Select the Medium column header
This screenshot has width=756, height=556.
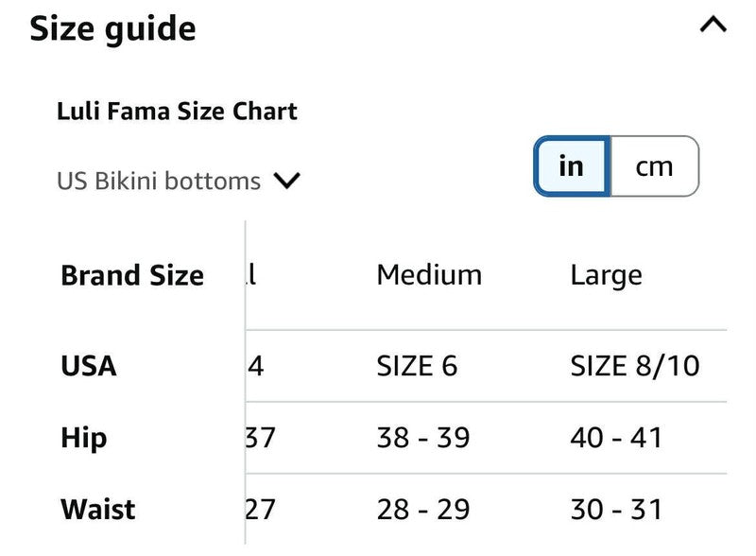[429, 275]
